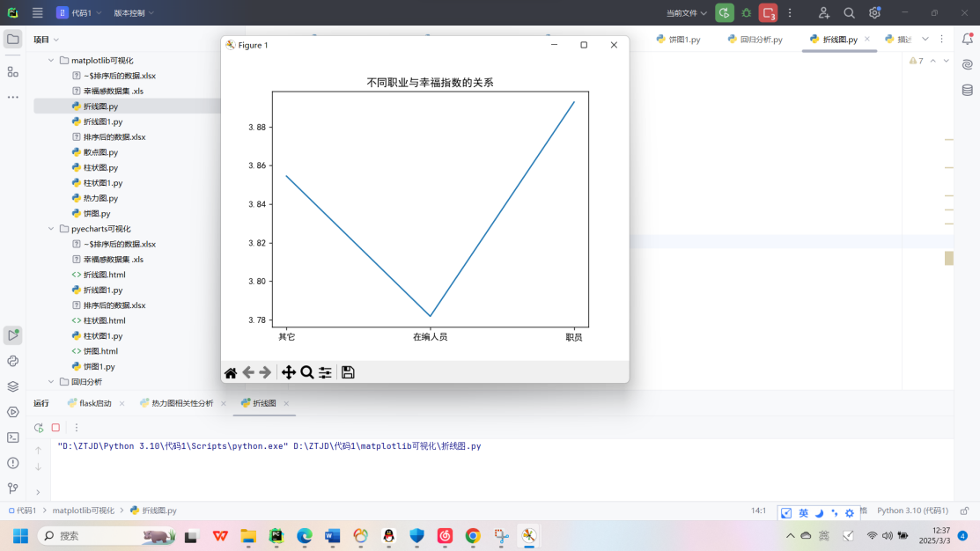Activate Zoom to rectangle tool in Figure
This screenshot has width=980, height=551.
coord(307,373)
